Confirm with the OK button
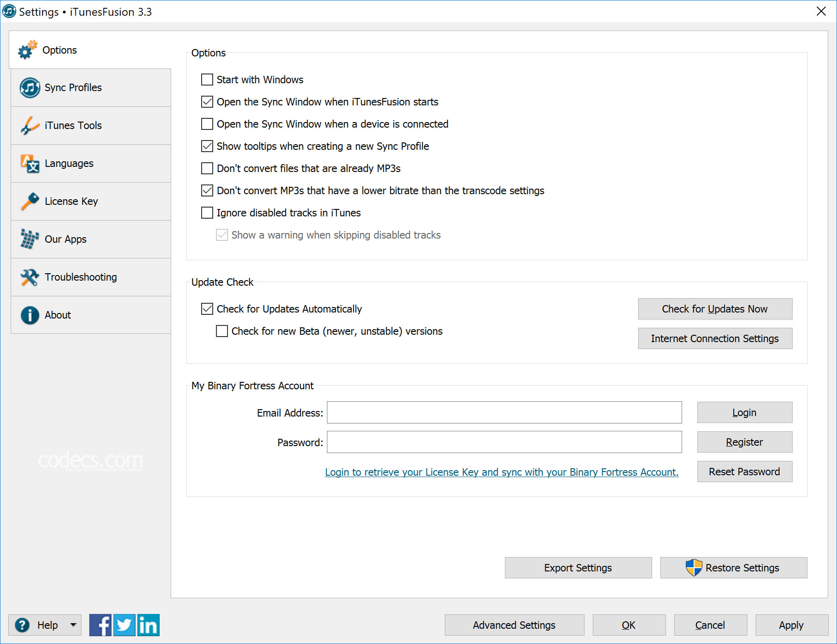 pyautogui.click(x=629, y=625)
